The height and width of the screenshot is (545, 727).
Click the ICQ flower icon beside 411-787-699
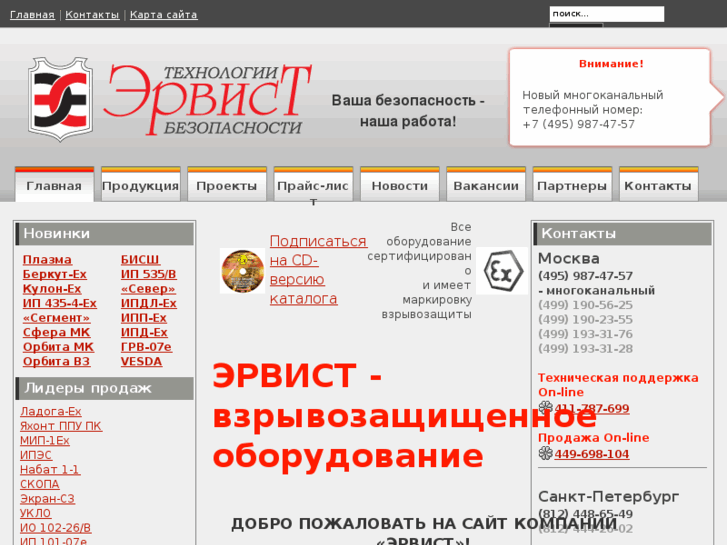point(545,408)
